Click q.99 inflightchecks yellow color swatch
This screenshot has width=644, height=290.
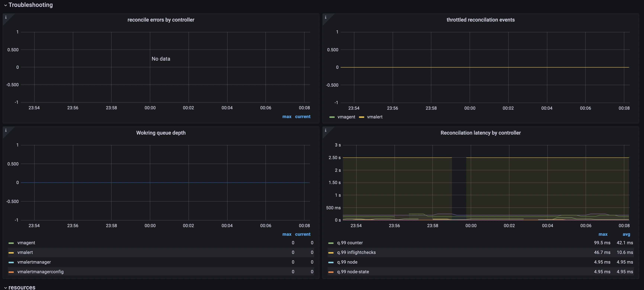[331, 253]
